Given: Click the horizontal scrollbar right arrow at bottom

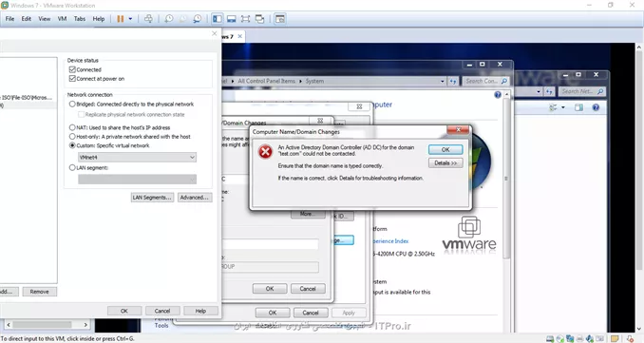Looking at the screenshot, I should [x=85, y=325].
